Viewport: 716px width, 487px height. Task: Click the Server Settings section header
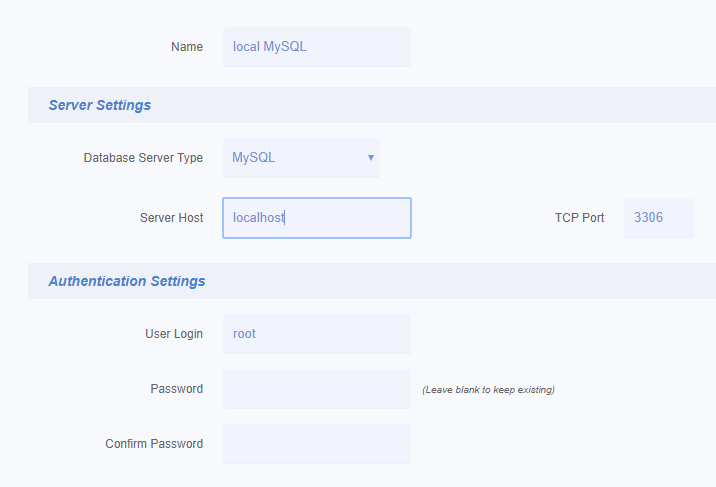(100, 105)
